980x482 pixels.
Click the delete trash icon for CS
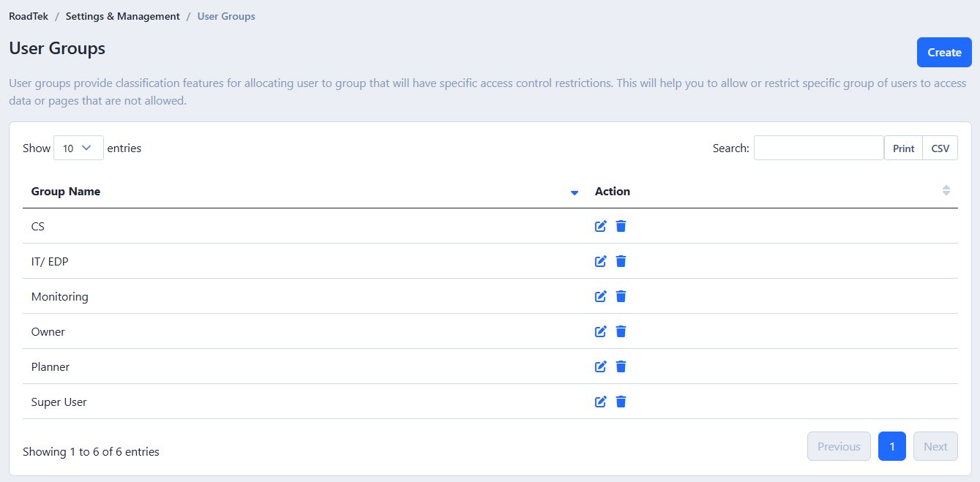(x=621, y=226)
